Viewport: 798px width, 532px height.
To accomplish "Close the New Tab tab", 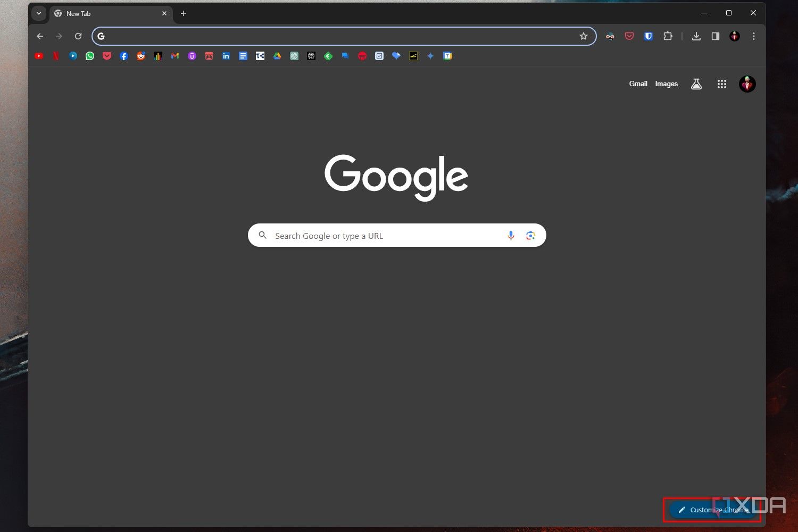I will pos(164,13).
